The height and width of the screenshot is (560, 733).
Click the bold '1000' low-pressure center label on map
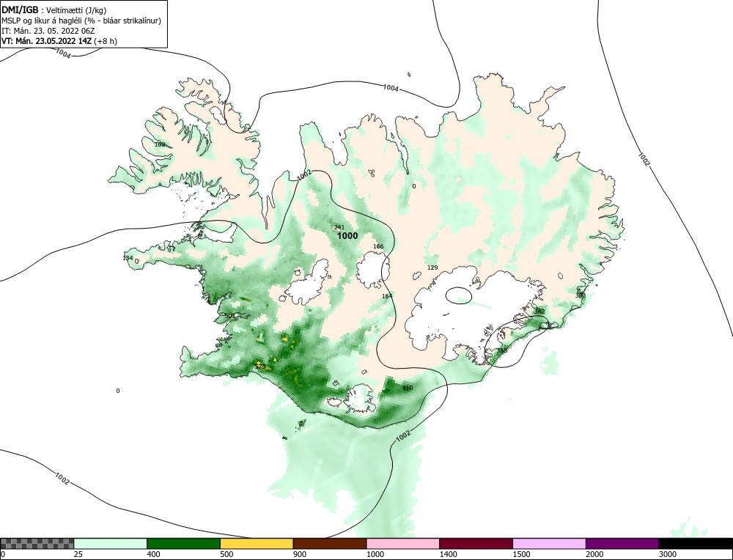pyautogui.click(x=347, y=236)
